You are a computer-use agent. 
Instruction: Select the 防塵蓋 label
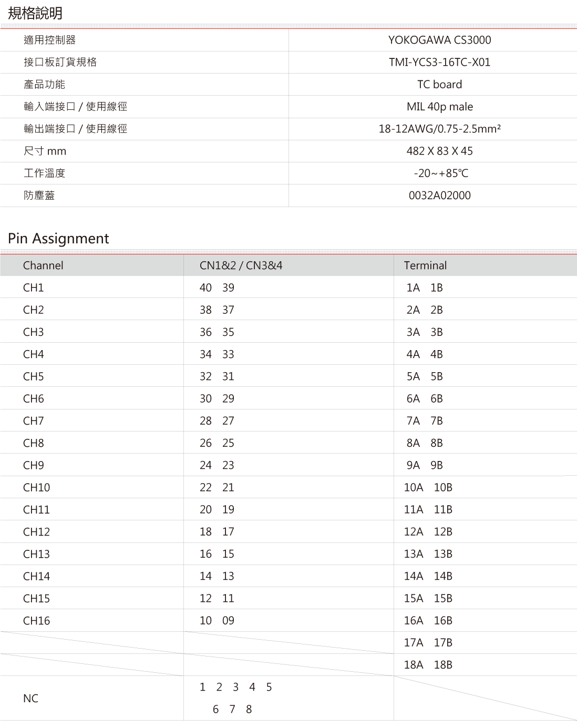pyautogui.click(x=39, y=195)
